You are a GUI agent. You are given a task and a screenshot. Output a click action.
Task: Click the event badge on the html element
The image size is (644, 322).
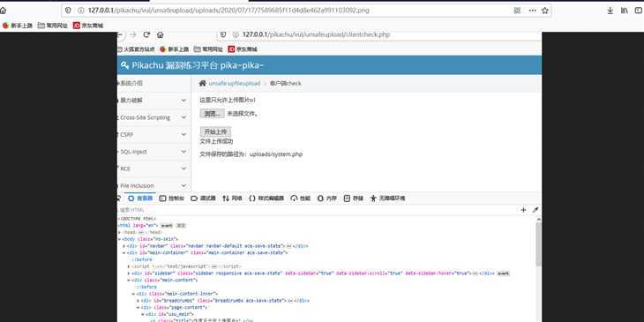pyautogui.click(x=167, y=226)
